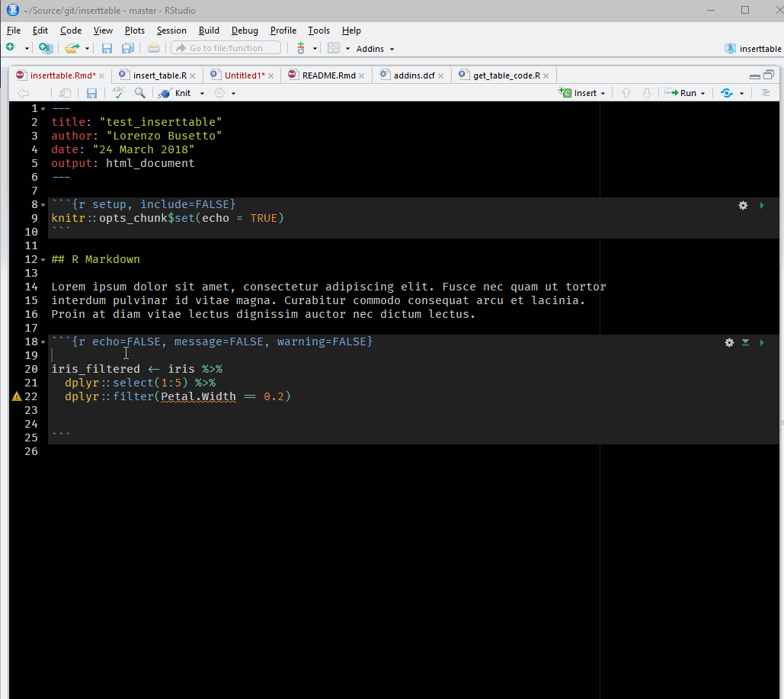Image resolution: width=784 pixels, height=699 pixels.
Task: Close the README.Rmd tab
Action: point(361,76)
